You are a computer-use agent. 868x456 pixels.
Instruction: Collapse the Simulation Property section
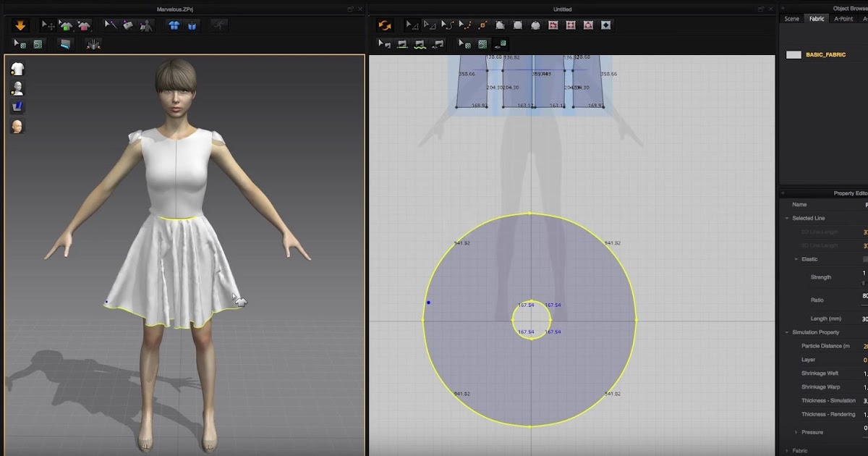click(786, 332)
